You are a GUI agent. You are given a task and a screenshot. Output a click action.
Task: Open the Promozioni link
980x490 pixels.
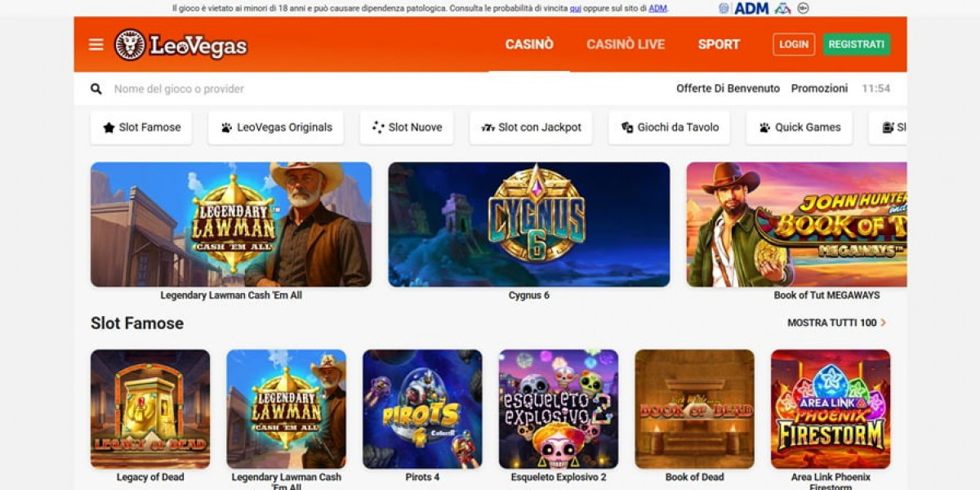coord(819,88)
